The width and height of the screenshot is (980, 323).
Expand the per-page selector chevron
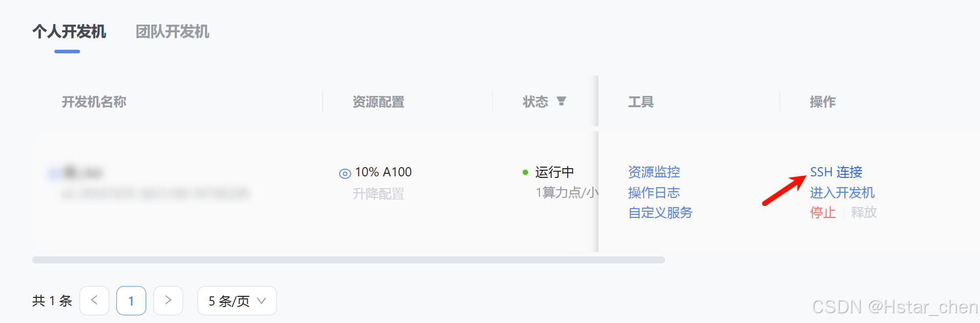pyautogui.click(x=263, y=301)
